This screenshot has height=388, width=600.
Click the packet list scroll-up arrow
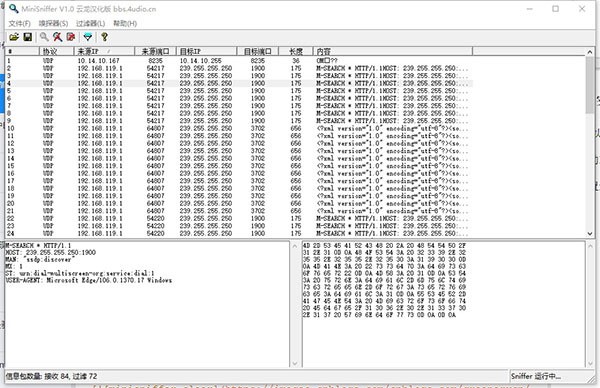coord(590,52)
